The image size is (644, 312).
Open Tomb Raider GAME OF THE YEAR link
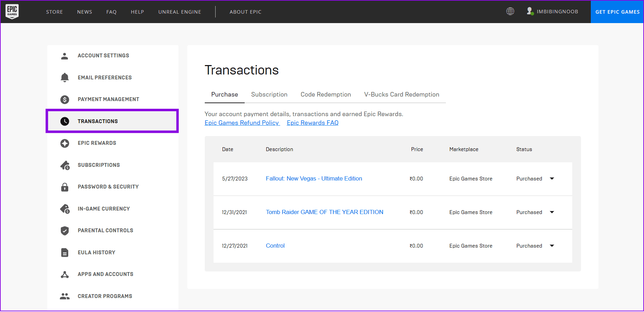(324, 212)
